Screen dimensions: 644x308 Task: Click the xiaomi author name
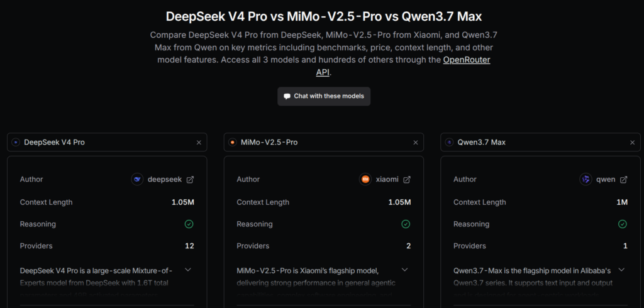point(387,180)
